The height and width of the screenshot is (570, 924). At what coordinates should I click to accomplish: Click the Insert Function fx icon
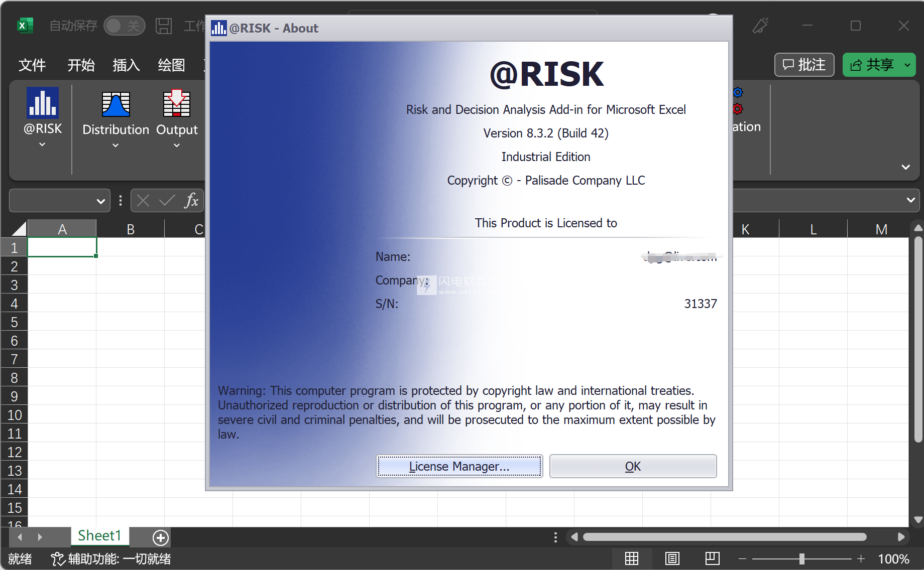click(191, 201)
